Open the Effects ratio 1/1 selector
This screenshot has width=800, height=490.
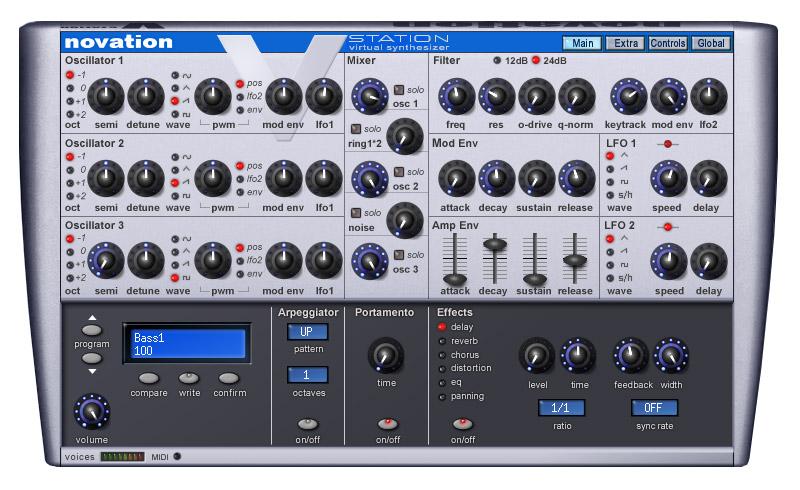pyautogui.click(x=560, y=408)
